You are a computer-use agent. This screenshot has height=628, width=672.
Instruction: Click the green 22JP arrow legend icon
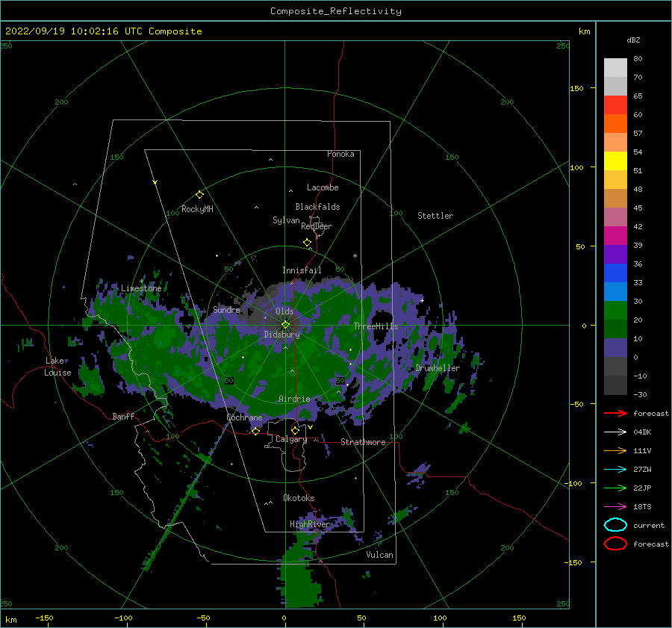click(x=615, y=488)
